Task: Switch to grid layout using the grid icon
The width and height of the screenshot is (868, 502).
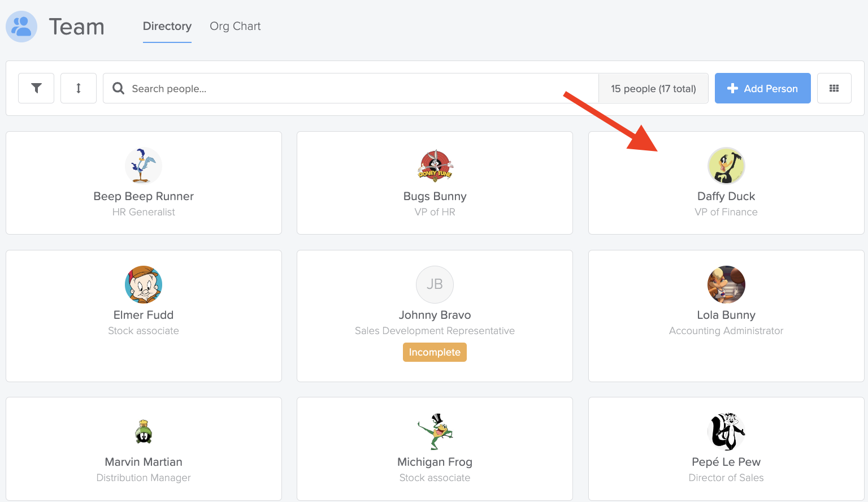Action: click(x=834, y=88)
